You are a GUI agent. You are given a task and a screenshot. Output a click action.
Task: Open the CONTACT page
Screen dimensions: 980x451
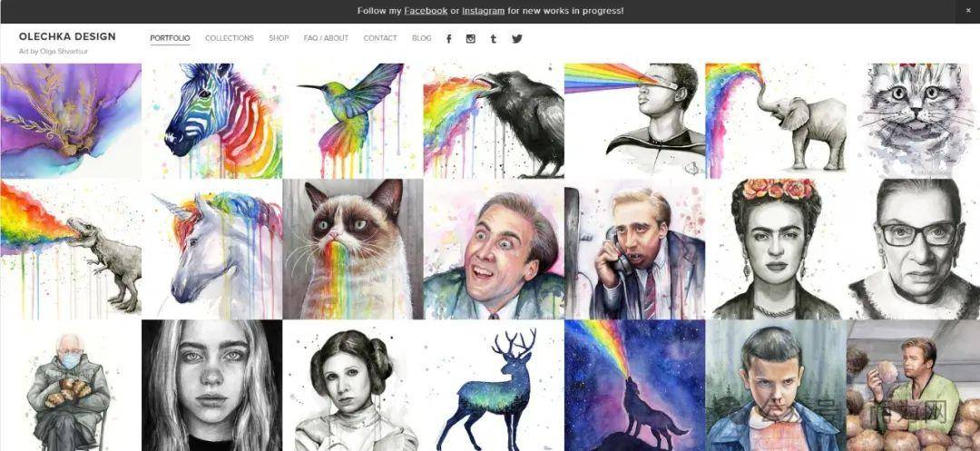(x=380, y=38)
